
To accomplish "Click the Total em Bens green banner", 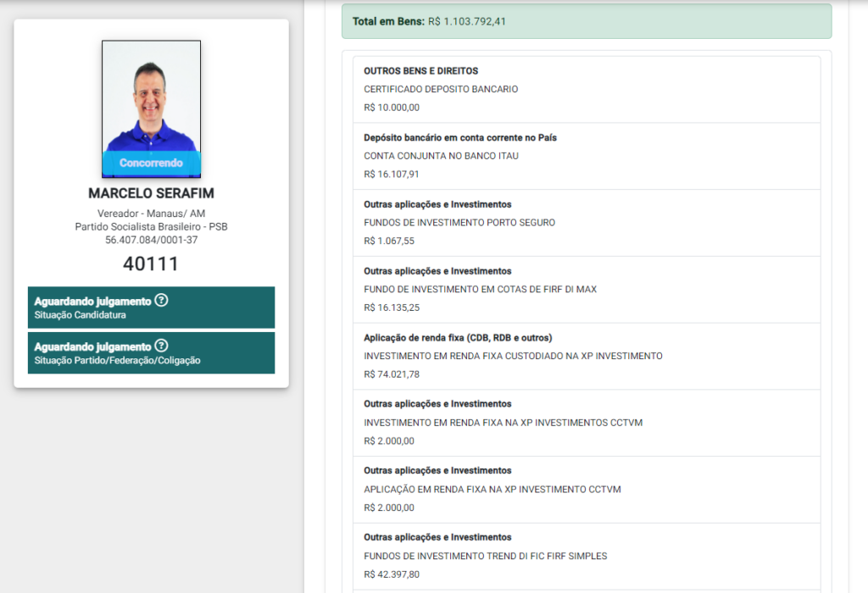I will click(586, 21).
